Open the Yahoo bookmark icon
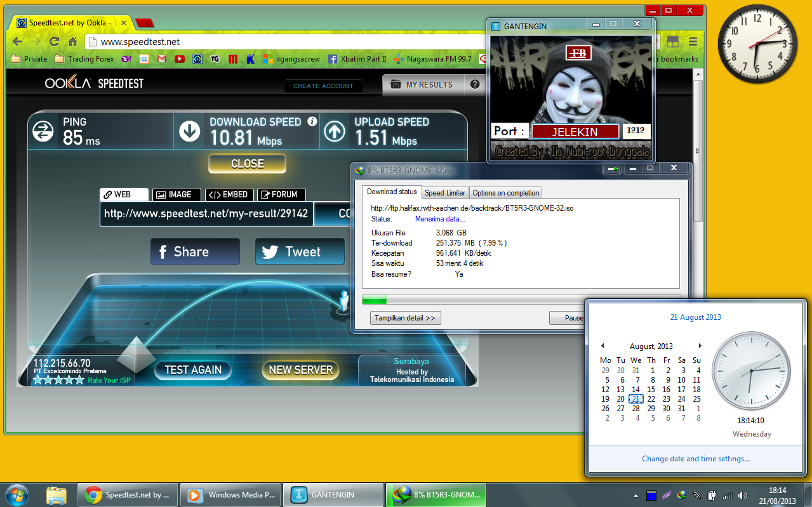The height and width of the screenshot is (507, 812). (x=126, y=59)
